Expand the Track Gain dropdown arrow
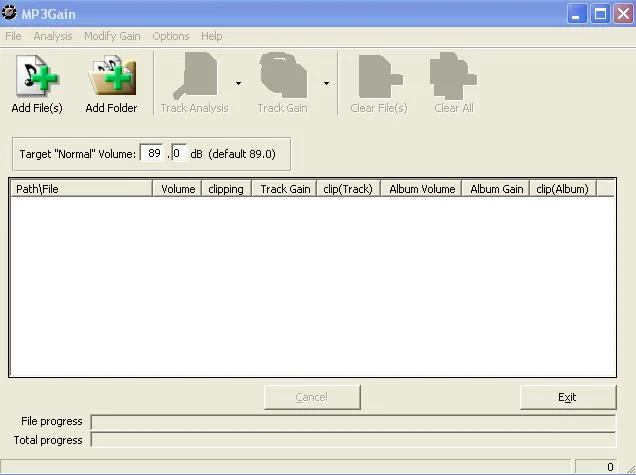The image size is (636, 475). 326,83
